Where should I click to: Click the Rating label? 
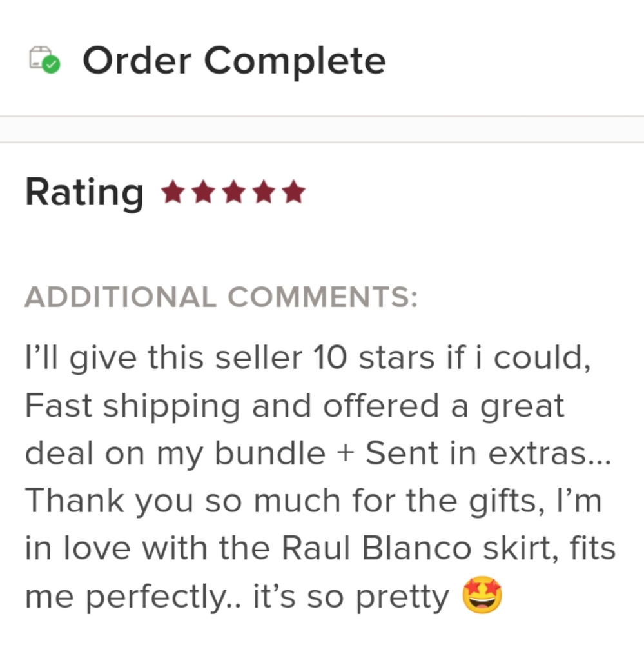(x=84, y=193)
